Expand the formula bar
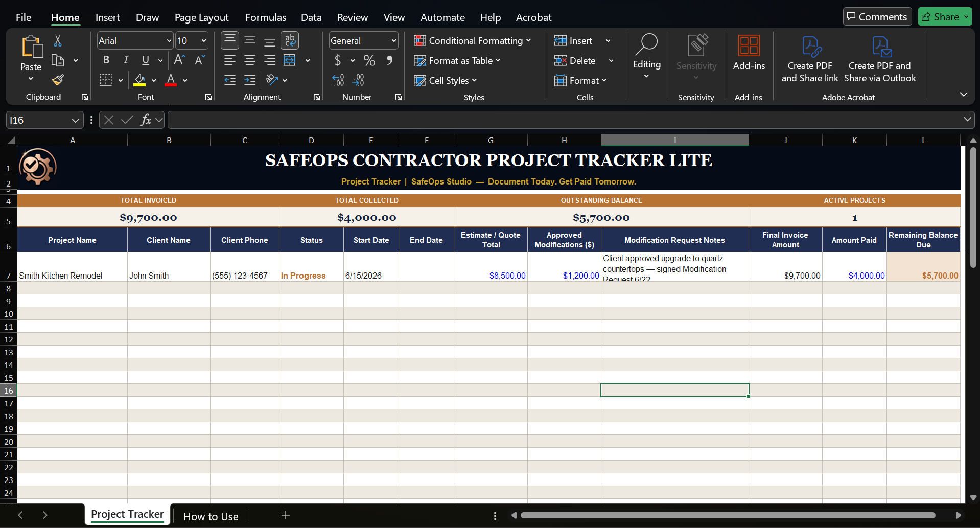 967,120
